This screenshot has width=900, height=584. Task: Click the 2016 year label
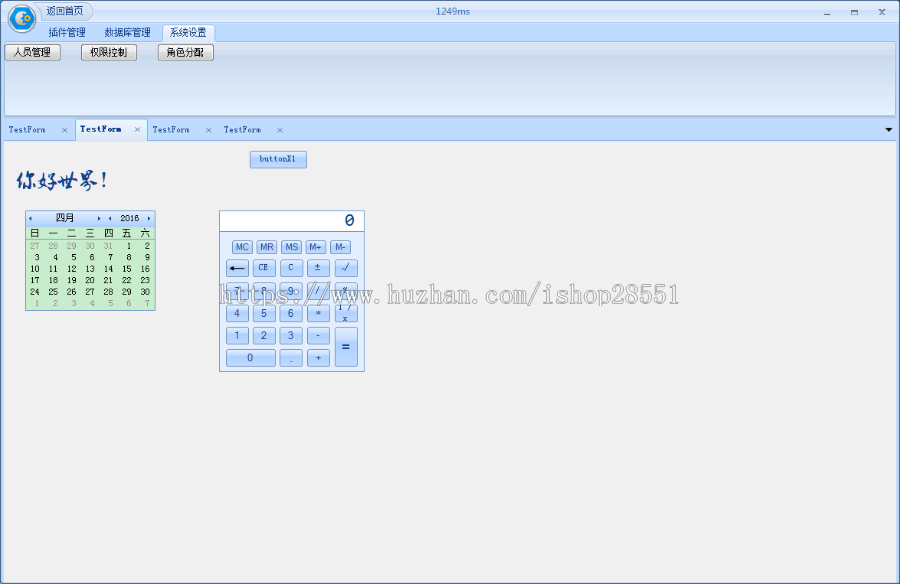(130, 218)
